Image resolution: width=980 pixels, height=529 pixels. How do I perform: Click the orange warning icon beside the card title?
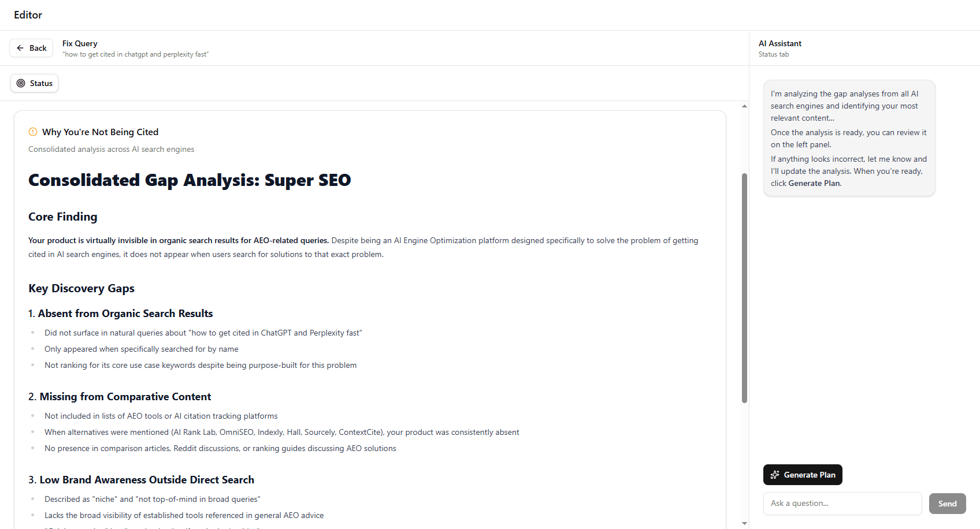pyautogui.click(x=33, y=132)
